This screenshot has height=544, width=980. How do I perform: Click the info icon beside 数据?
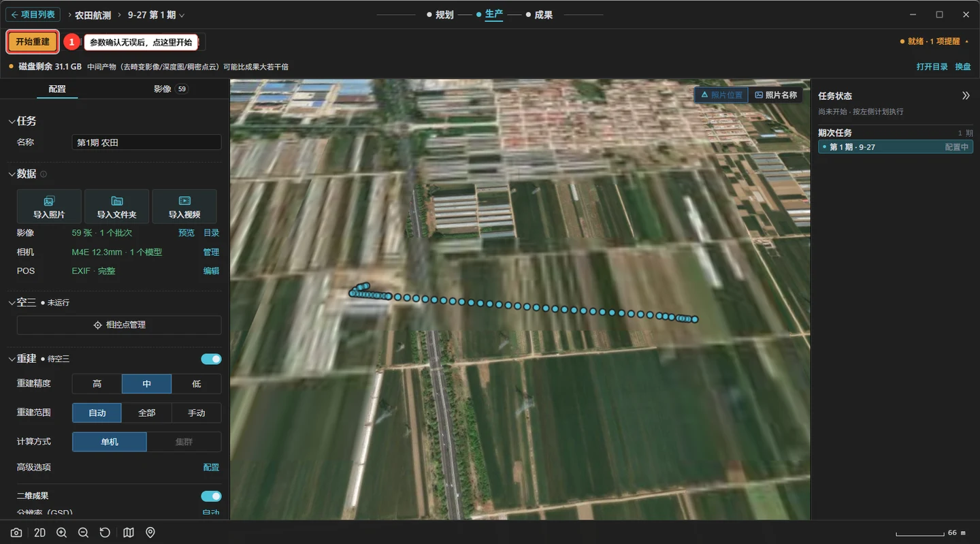[x=44, y=174]
